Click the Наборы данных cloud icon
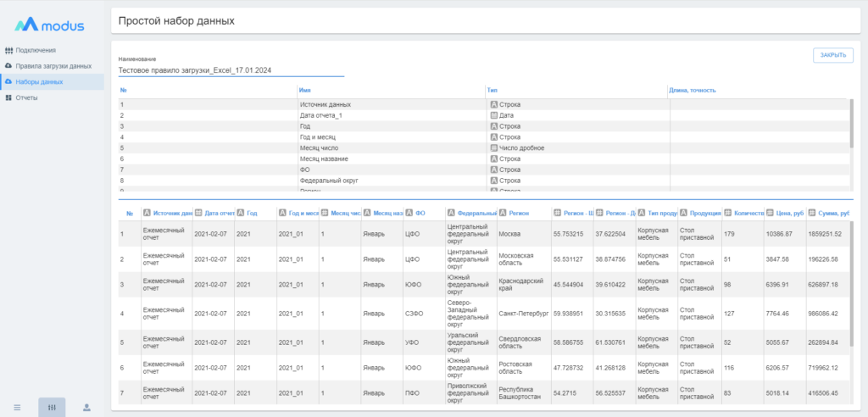 click(x=8, y=82)
